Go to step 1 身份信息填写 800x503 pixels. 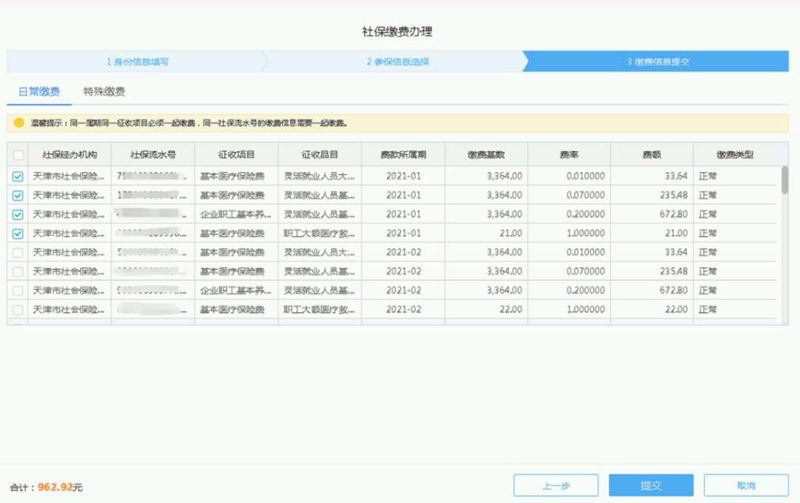click(136, 61)
